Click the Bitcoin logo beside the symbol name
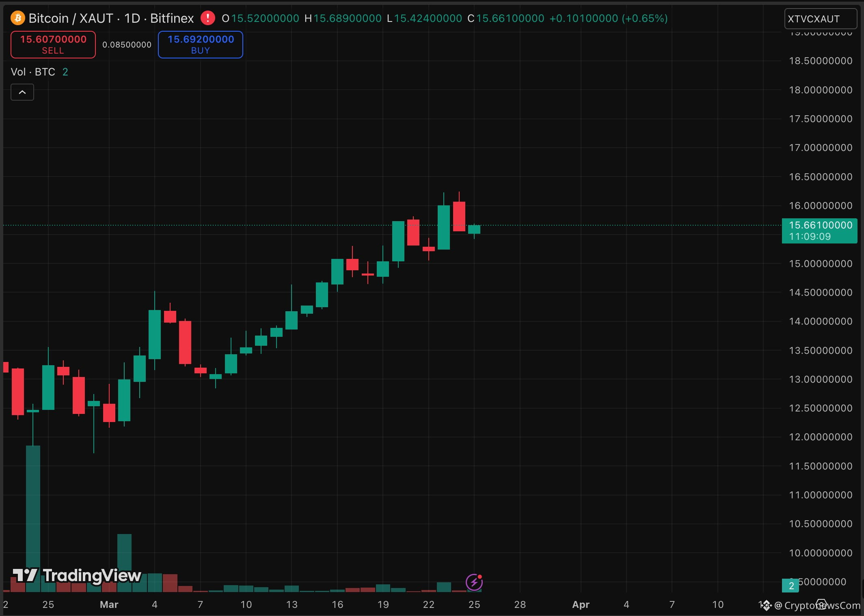The width and height of the screenshot is (864, 616). 17,18
